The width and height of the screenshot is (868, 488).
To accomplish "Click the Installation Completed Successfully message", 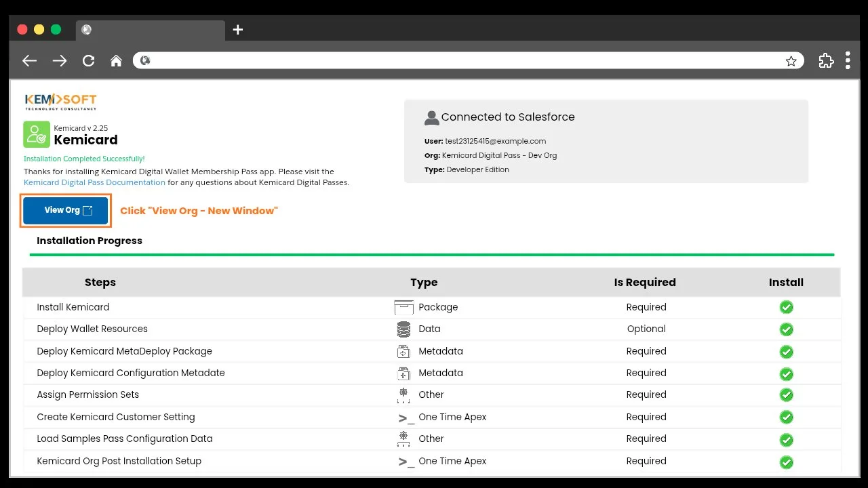I will click(84, 159).
